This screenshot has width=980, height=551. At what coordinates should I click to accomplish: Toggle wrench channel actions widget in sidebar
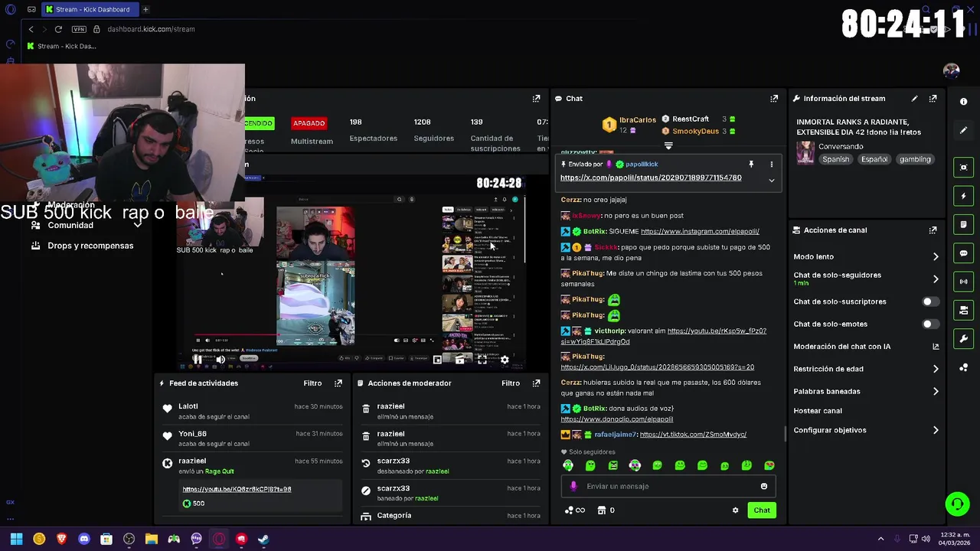pyautogui.click(x=963, y=339)
